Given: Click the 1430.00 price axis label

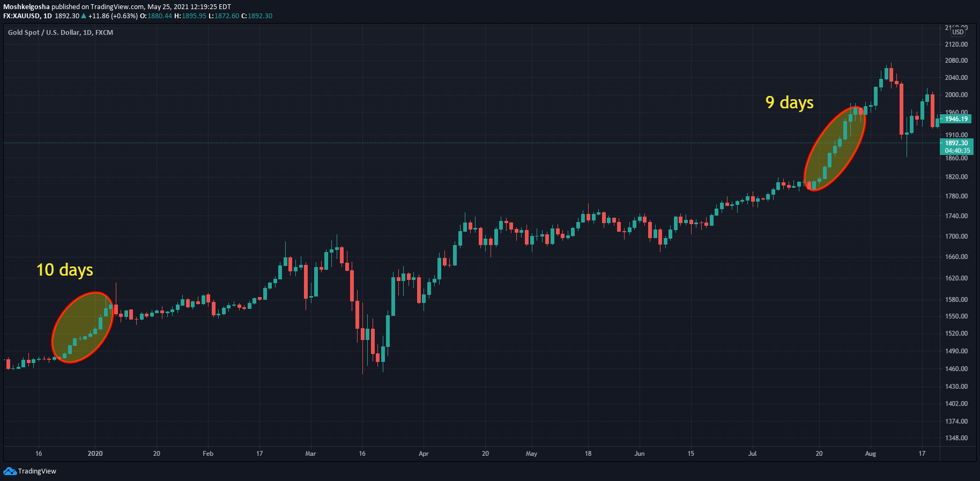Looking at the screenshot, I should tap(956, 387).
